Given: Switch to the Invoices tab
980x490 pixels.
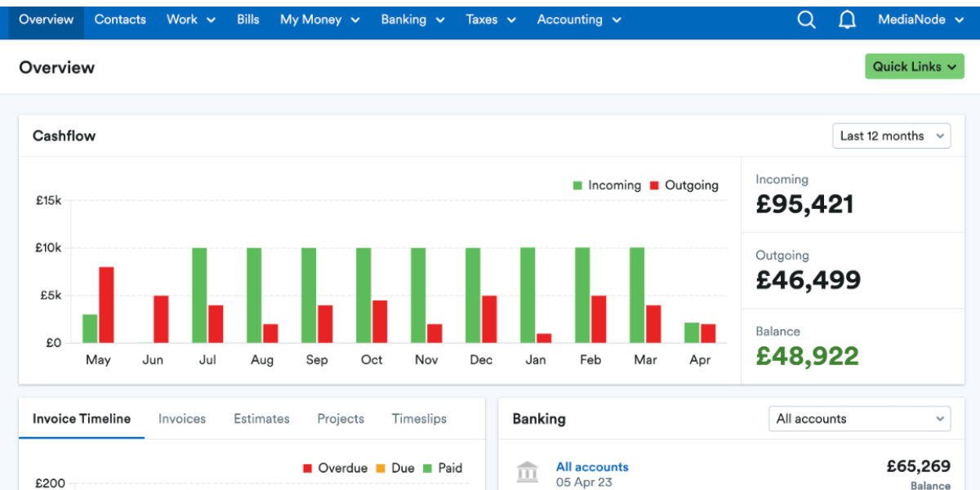Looking at the screenshot, I should (181, 418).
